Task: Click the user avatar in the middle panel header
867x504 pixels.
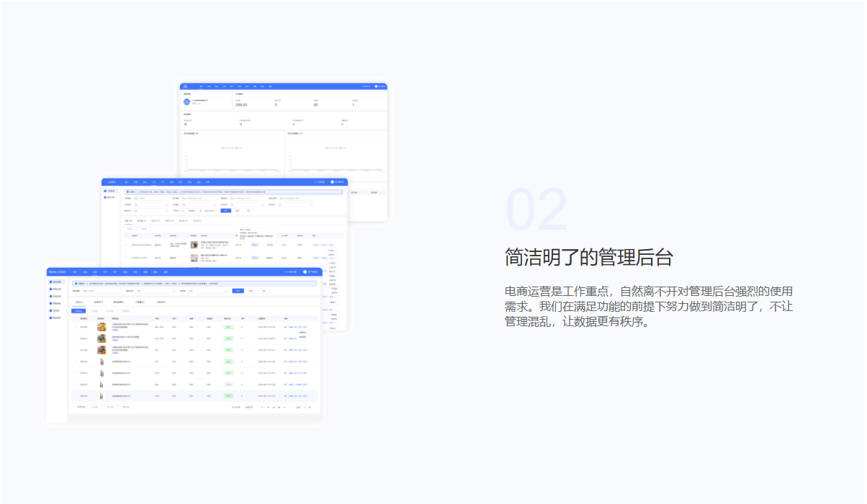Action: (332, 182)
